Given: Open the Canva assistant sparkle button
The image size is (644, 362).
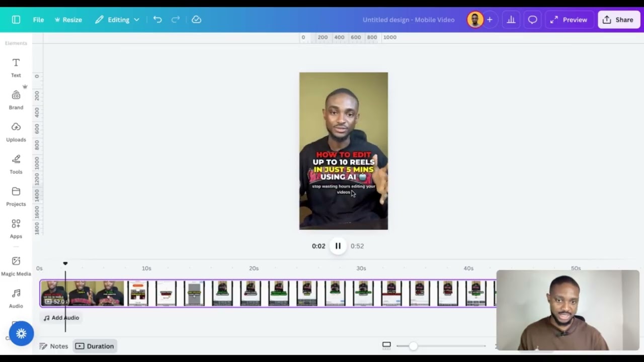Looking at the screenshot, I should tap(21, 333).
